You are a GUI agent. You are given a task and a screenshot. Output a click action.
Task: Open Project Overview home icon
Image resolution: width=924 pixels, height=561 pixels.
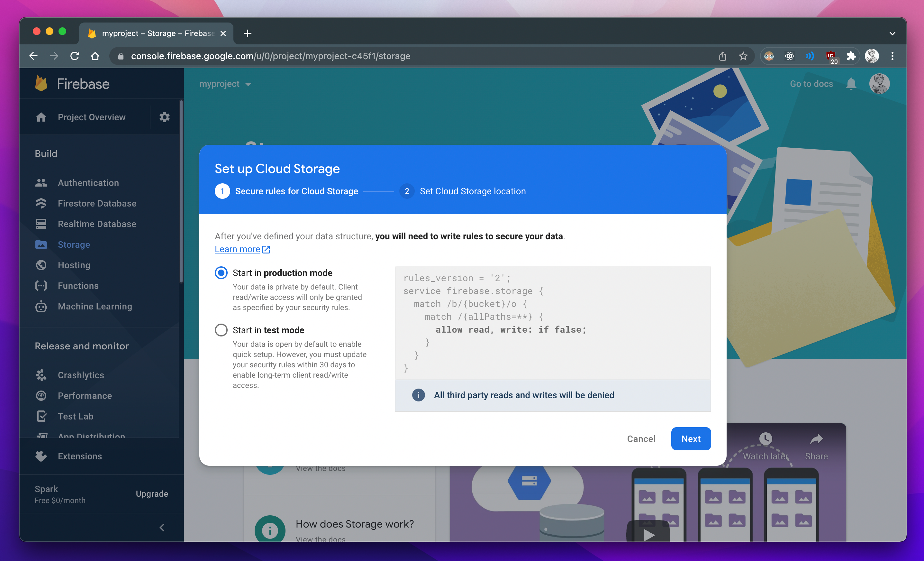click(41, 117)
